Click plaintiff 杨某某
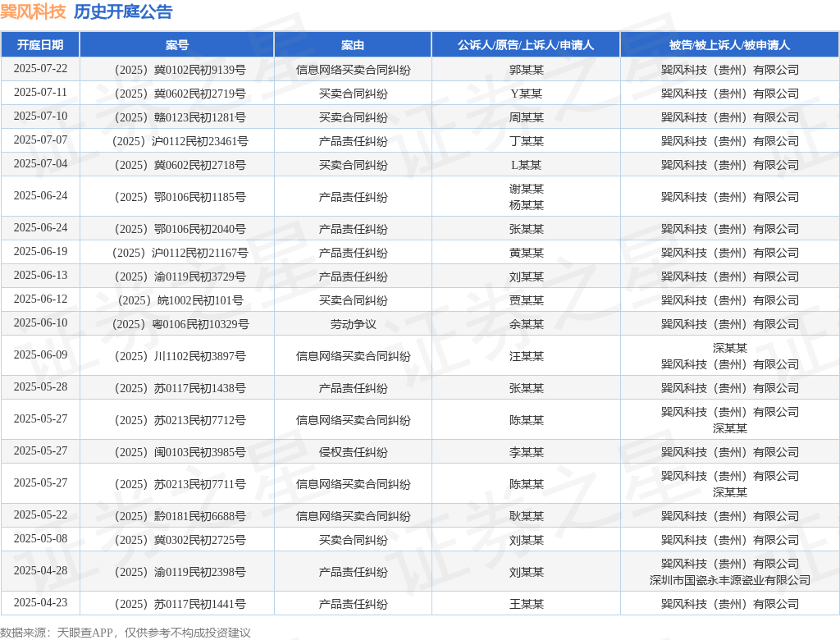The height and width of the screenshot is (640, 840). [526, 205]
